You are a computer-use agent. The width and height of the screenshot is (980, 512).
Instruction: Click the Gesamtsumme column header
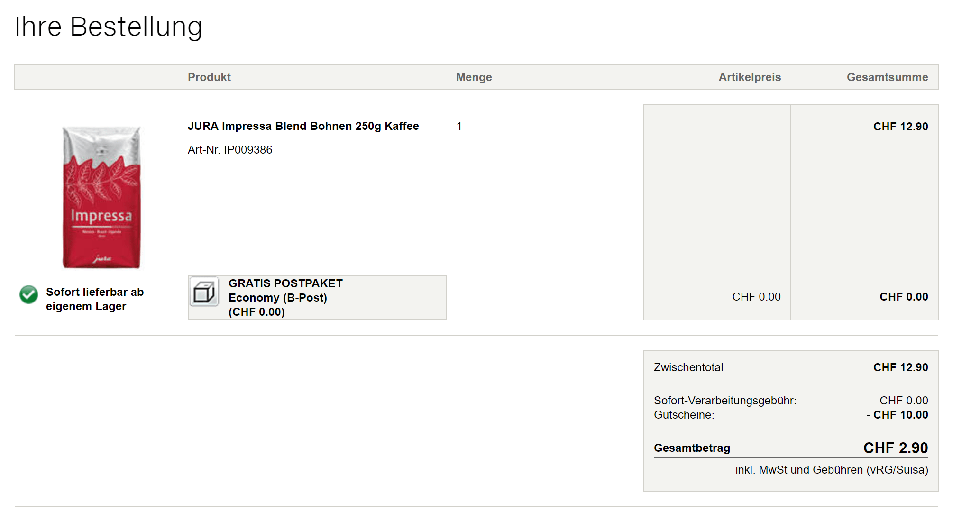(x=887, y=77)
